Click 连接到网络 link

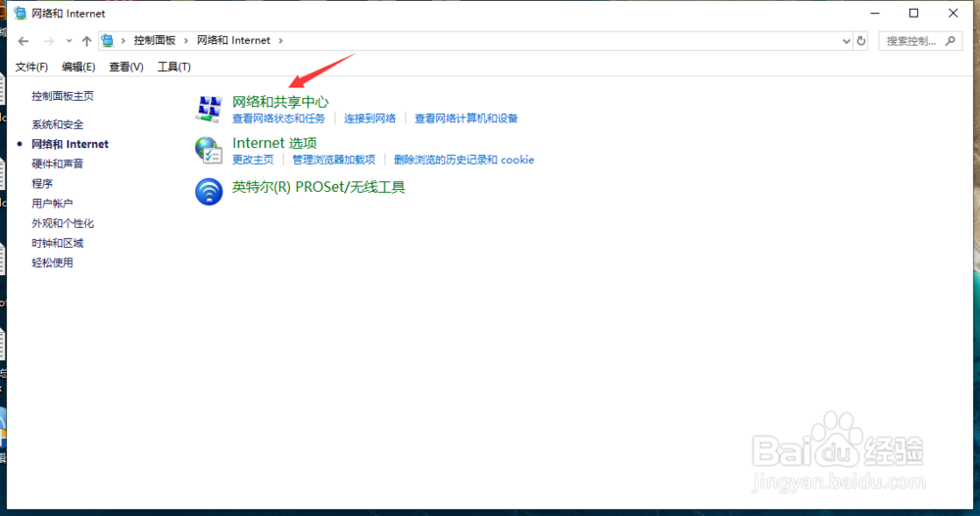(370, 118)
